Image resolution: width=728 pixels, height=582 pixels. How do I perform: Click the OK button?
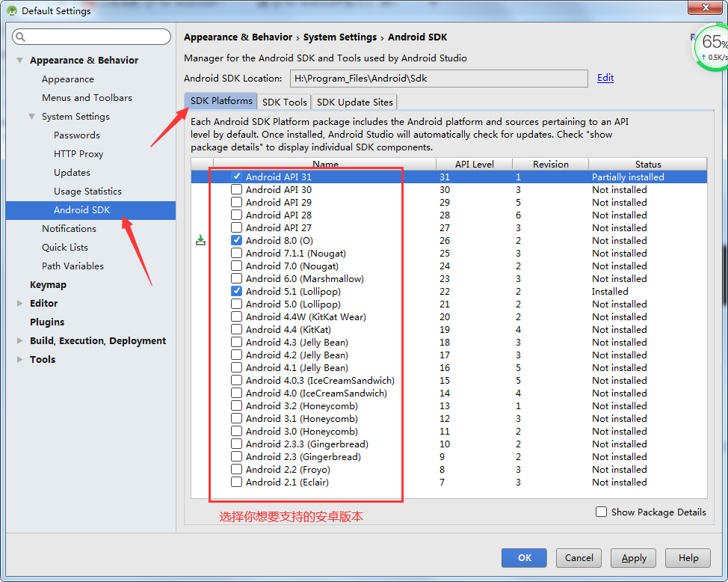pos(524,558)
